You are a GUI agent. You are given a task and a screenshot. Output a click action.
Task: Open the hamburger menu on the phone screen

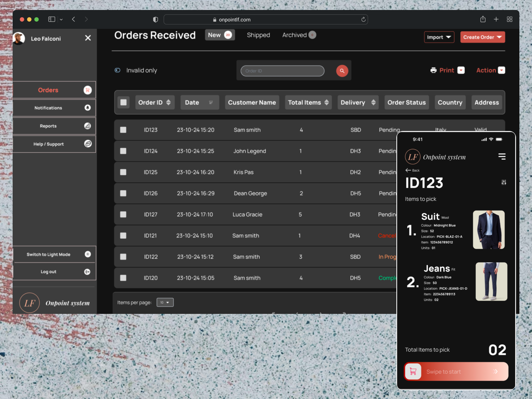click(502, 156)
